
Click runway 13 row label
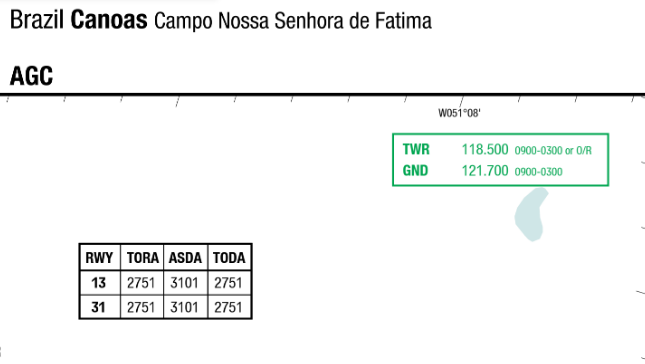98,283
